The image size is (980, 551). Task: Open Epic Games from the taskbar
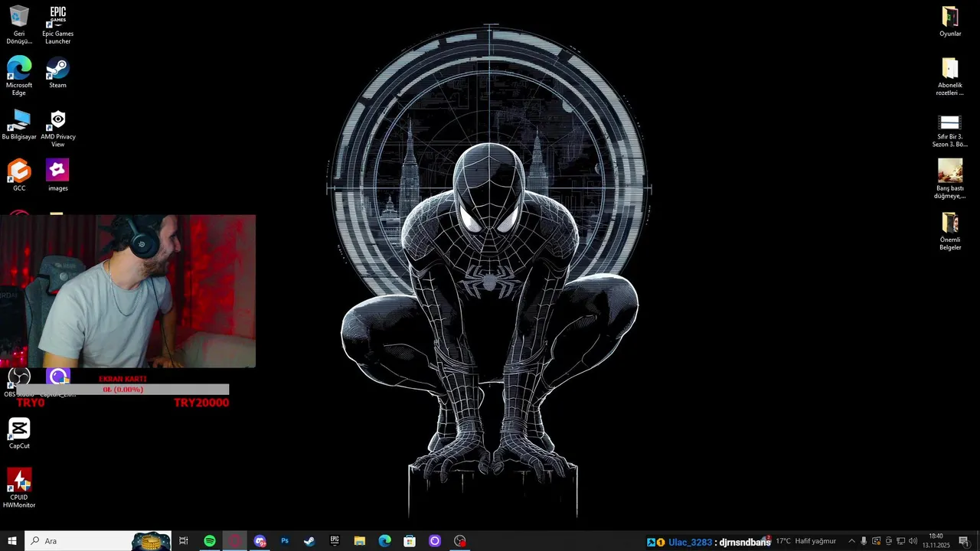pos(335,541)
